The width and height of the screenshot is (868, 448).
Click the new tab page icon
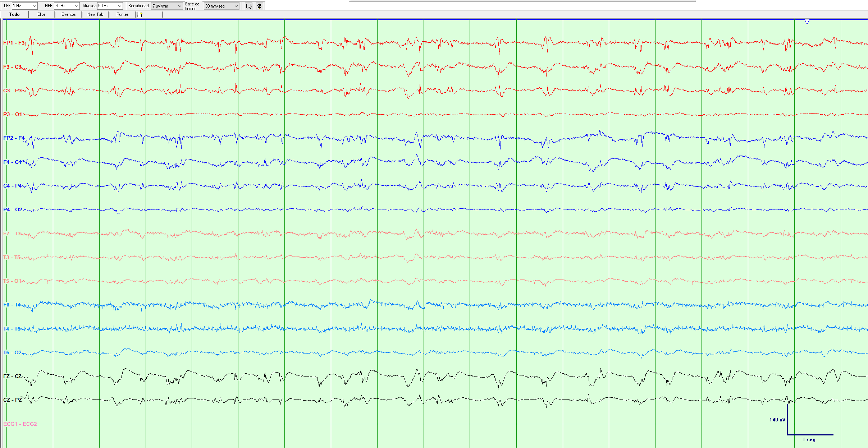point(140,14)
